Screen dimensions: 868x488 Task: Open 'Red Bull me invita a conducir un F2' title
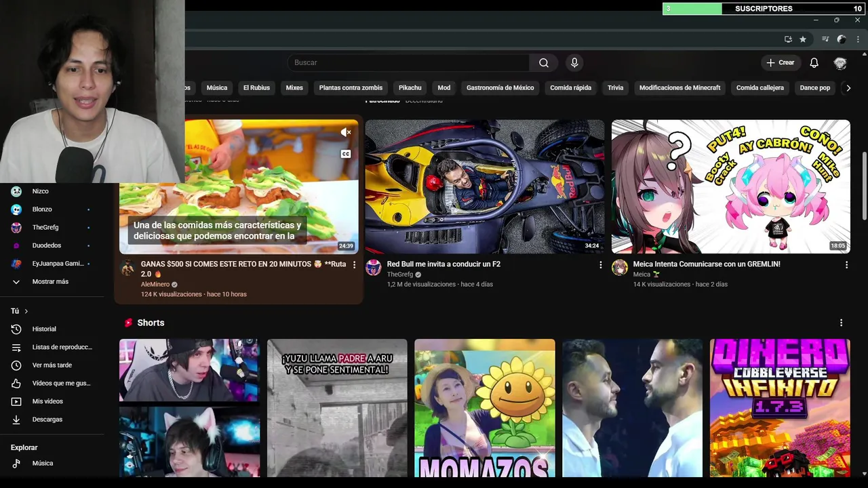pos(443,264)
